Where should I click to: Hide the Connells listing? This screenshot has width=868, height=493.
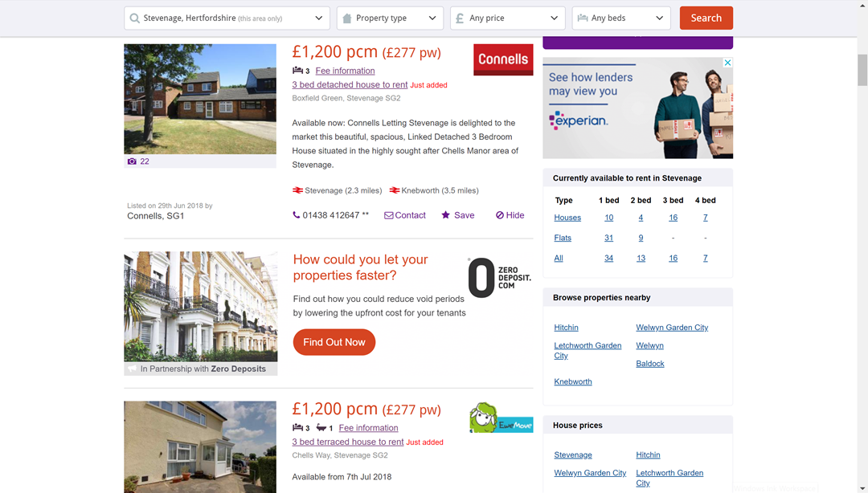point(510,215)
